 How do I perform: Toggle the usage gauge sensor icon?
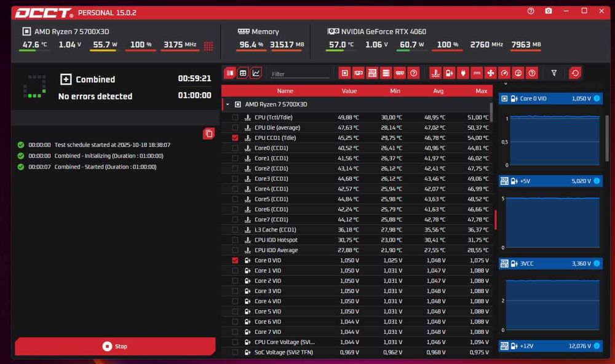[518, 73]
